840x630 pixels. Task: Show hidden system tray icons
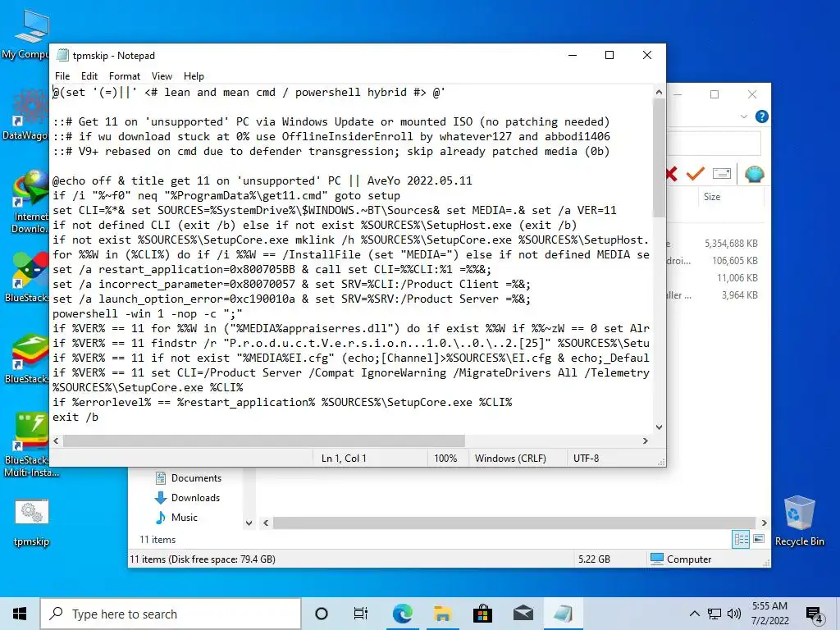pos(694,614)
